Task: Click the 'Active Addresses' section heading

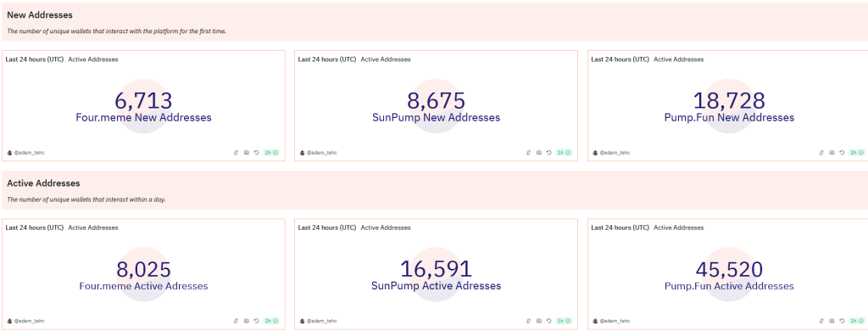Action: click(43, 183)
